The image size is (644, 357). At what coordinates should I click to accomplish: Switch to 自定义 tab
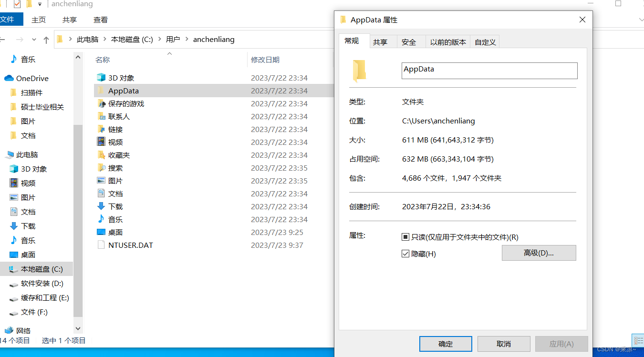pyautogui.click(x=485, y=42)
